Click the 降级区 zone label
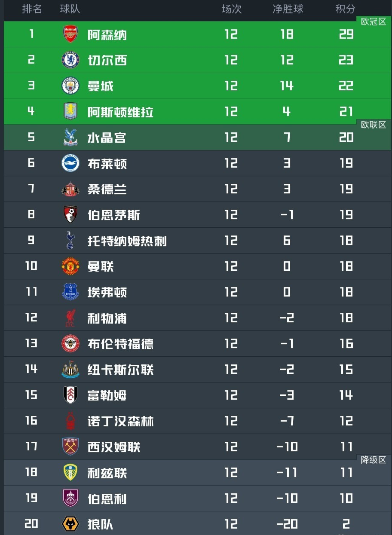This screenshot has height=535, width=392. [x=373, y=460]
